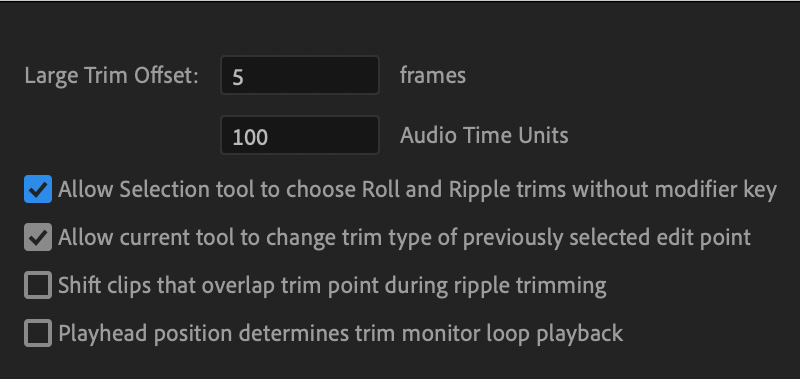Click the blue checkmark icon beside Allow Selection tool
Image resolution: width=800 pixels, height=379 pixels.
pos(38,189)
